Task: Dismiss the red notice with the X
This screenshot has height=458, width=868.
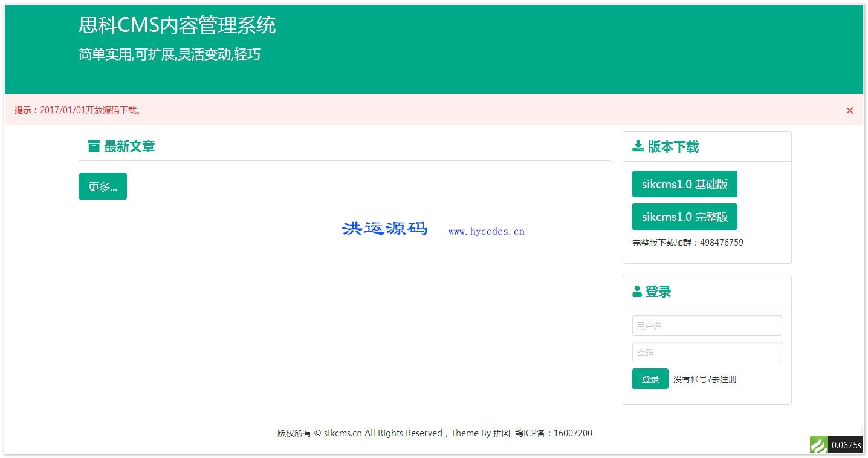Action: coord(849,110)
